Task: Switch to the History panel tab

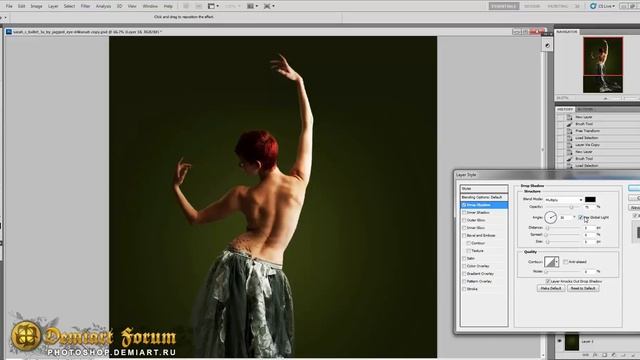Action: coord(565,109)
